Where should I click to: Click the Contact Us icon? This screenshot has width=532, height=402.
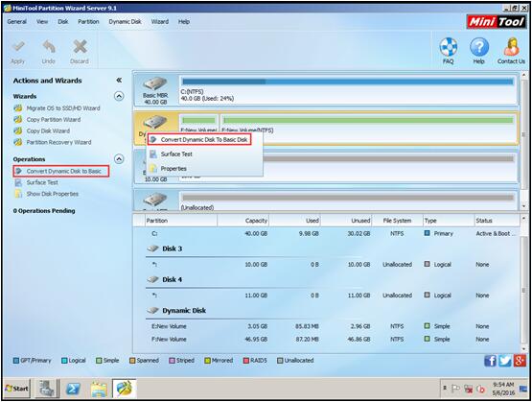pos(511,47)
